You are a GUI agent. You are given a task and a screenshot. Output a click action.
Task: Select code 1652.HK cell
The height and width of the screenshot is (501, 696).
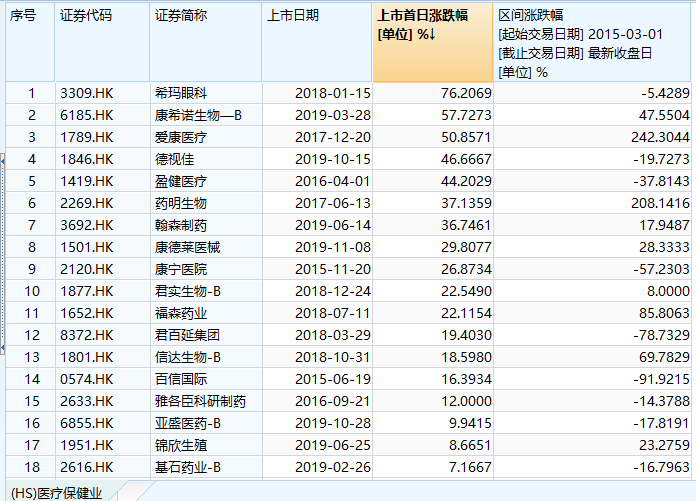[103, 313]
